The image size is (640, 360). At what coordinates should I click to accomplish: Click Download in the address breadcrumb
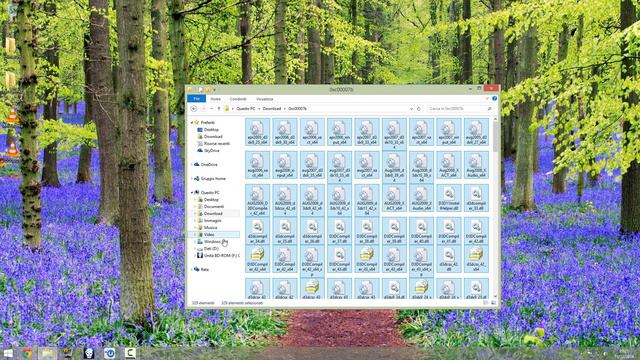[x=272, y=109]
